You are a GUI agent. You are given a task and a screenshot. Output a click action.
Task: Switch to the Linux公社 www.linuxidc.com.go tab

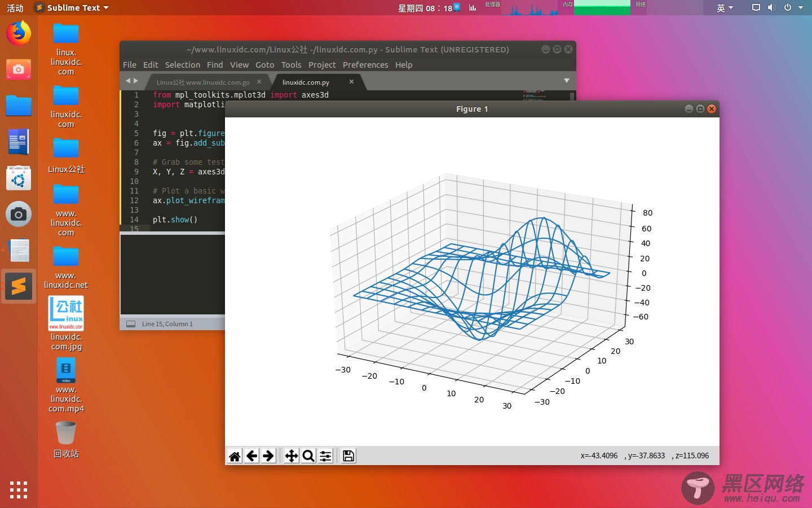coord(203,82)
